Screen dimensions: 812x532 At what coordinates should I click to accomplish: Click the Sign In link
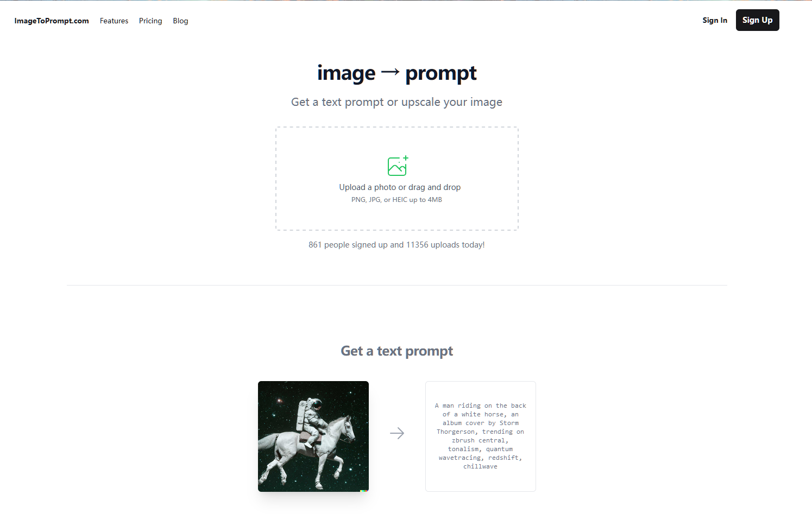pos(715,20)
